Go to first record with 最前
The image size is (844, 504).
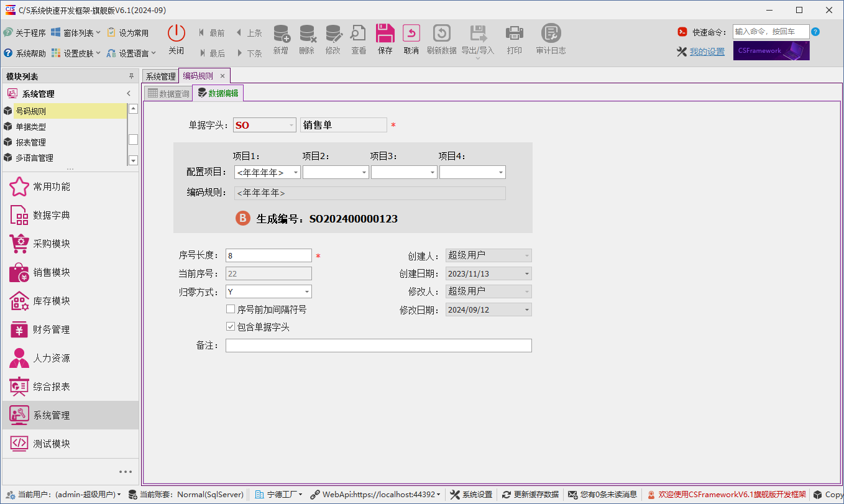(211, 33)
